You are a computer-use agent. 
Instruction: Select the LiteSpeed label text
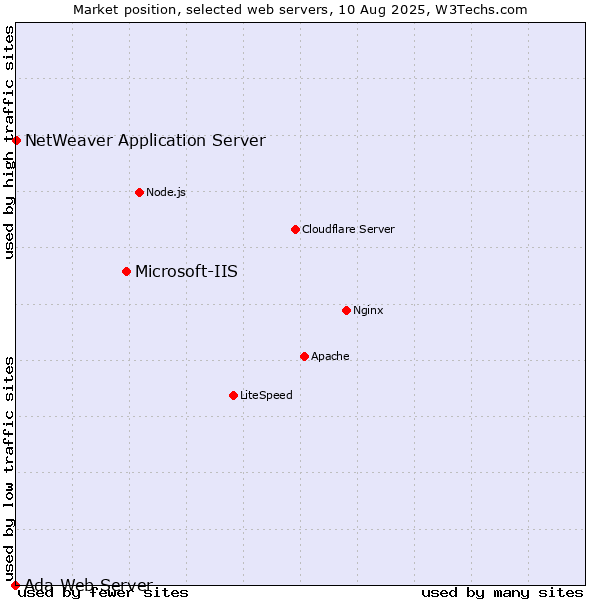(x=266, y=395)
